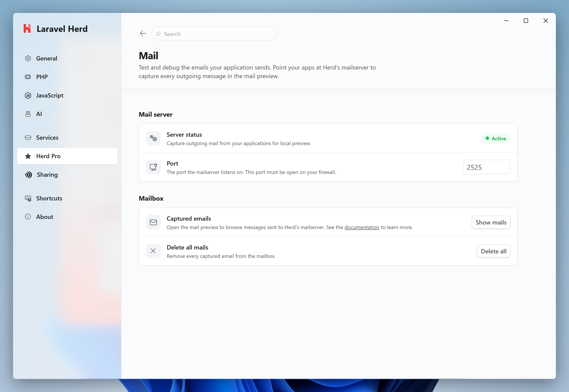
Task: Click the "Server status" row title
Action: [x=184, y=135]
